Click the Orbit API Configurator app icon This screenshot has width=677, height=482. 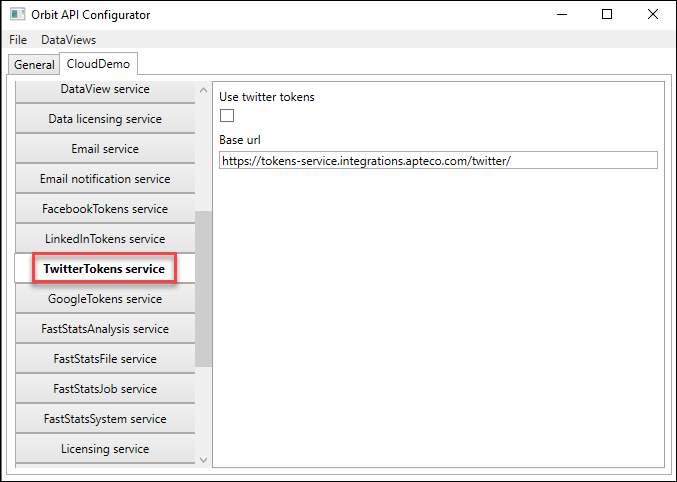coord(18,14)
